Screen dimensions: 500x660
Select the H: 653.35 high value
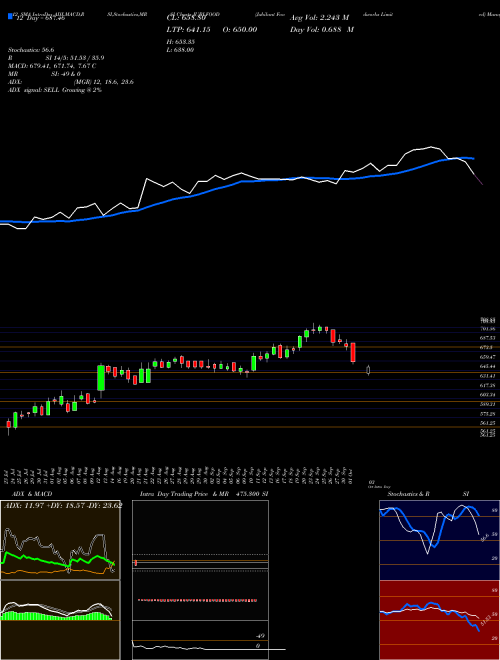click(180, 42)
